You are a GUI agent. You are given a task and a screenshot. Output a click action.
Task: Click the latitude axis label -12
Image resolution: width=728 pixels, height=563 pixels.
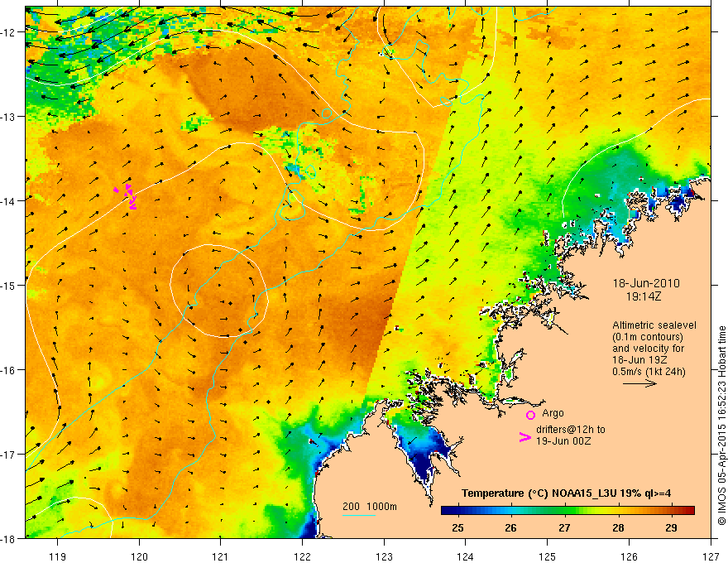point(9,32)
